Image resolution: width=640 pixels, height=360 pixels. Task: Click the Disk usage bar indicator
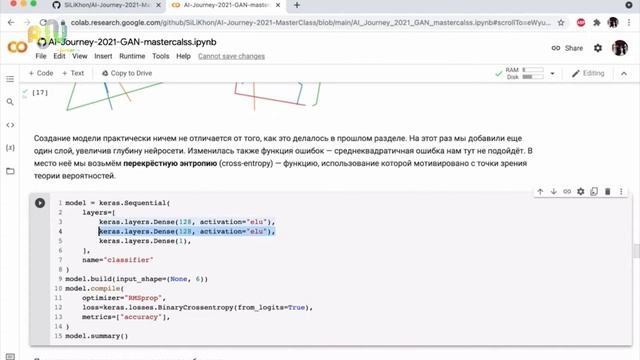coord(533,77)
